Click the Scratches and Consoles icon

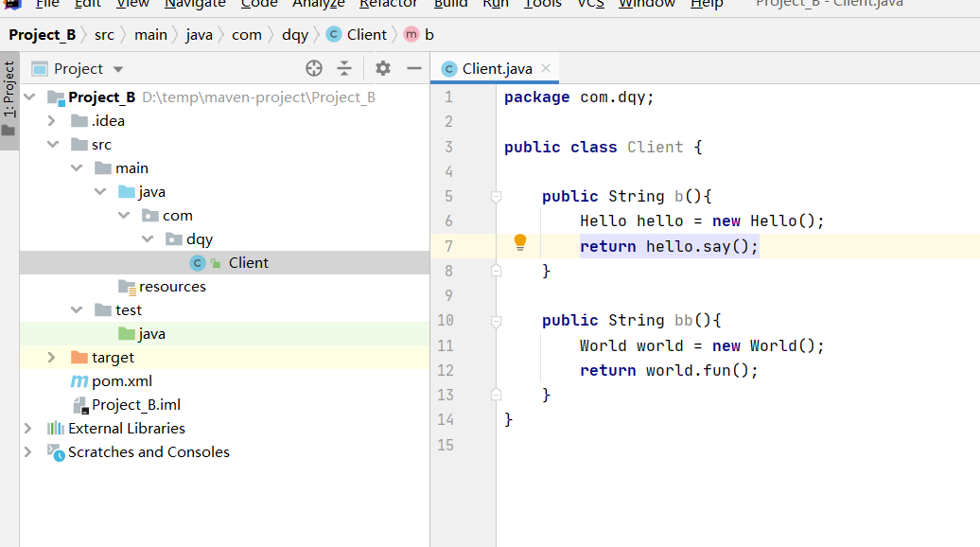tap(56, 452)
